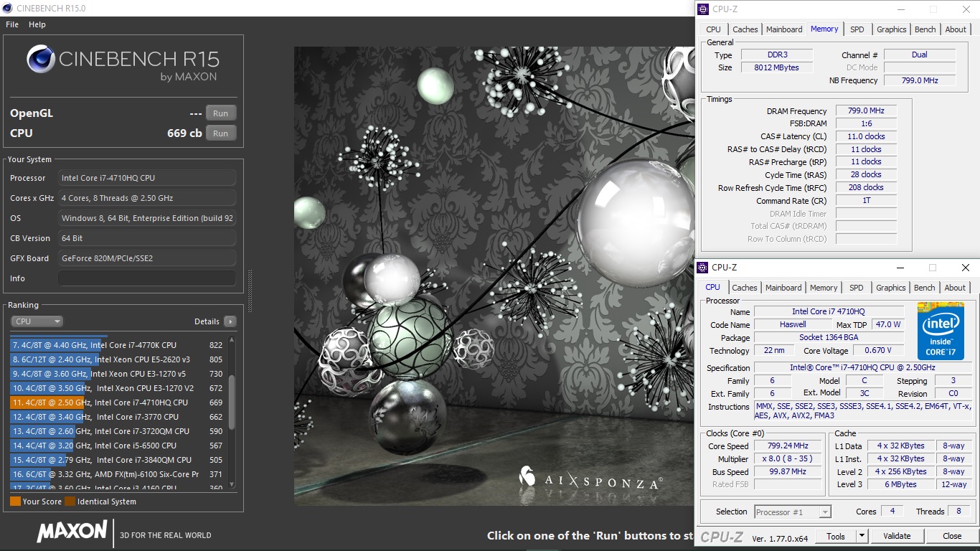Viewport: 980px width, 551px height.
Task: Click the Core Speed value field
Action: coord(787,446)
